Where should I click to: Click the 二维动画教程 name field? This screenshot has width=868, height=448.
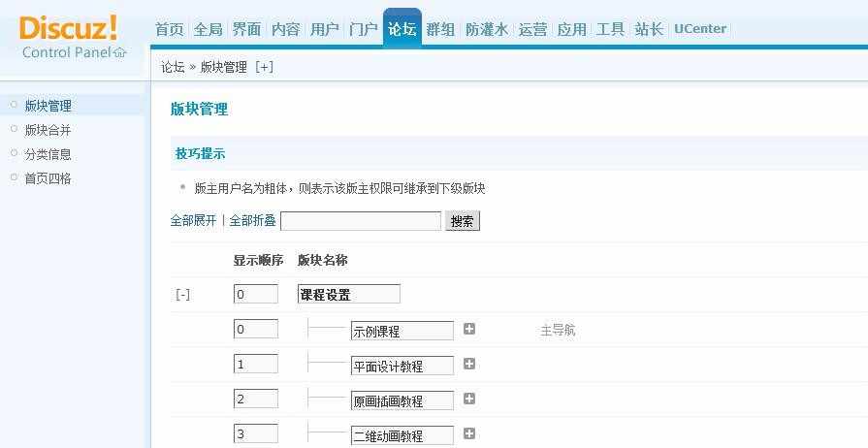click(402, 435)
